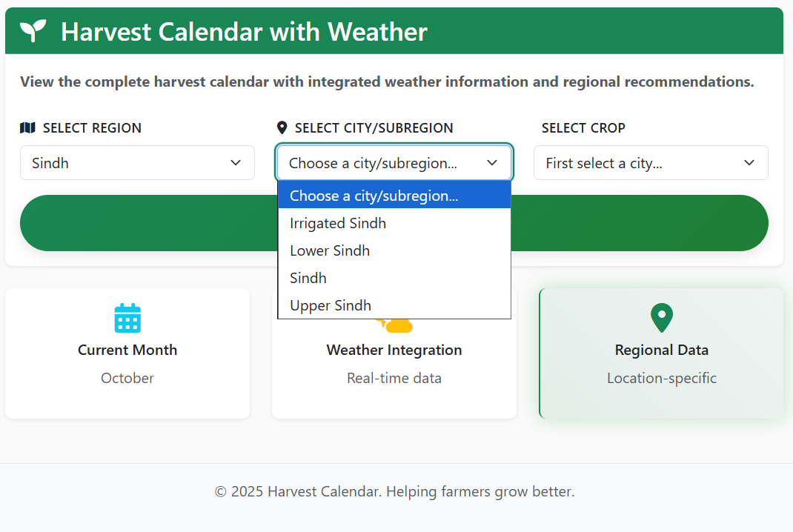Viewport: 793px width, 532px height.
Task: Open the Select Region dropdown showing Sindh
Action: point(137,163)
